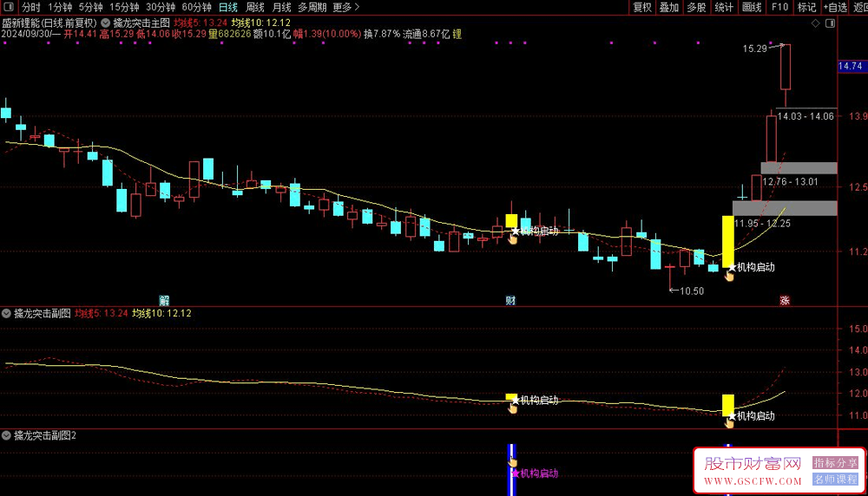This screenshot has height=496, width=868.
Task: Open the 统计 statistics tool
Action: (x=724, y=7)
